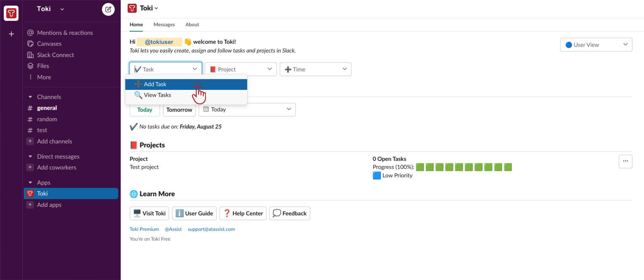Open the User View dropdown

coord(596,45)
